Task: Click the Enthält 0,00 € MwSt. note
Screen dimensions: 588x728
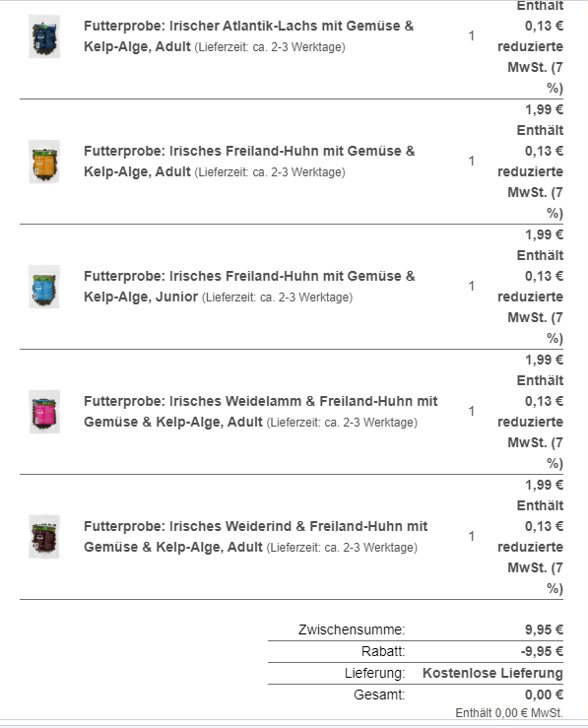Action: 509,712
